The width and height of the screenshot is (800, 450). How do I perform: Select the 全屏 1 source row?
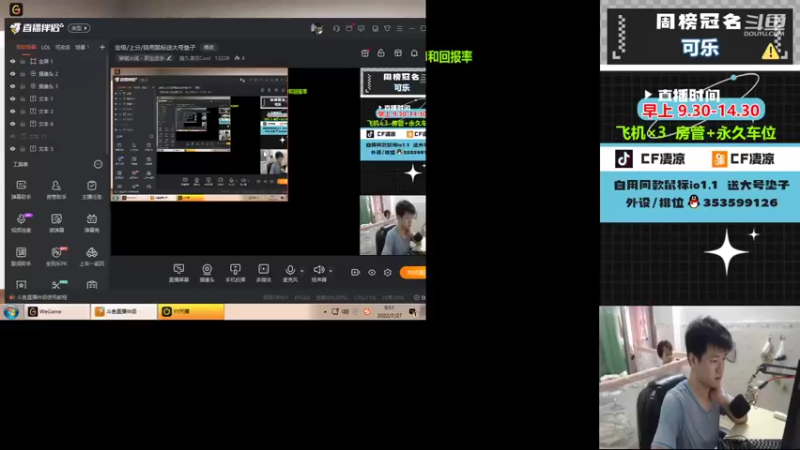pos(56,61)
